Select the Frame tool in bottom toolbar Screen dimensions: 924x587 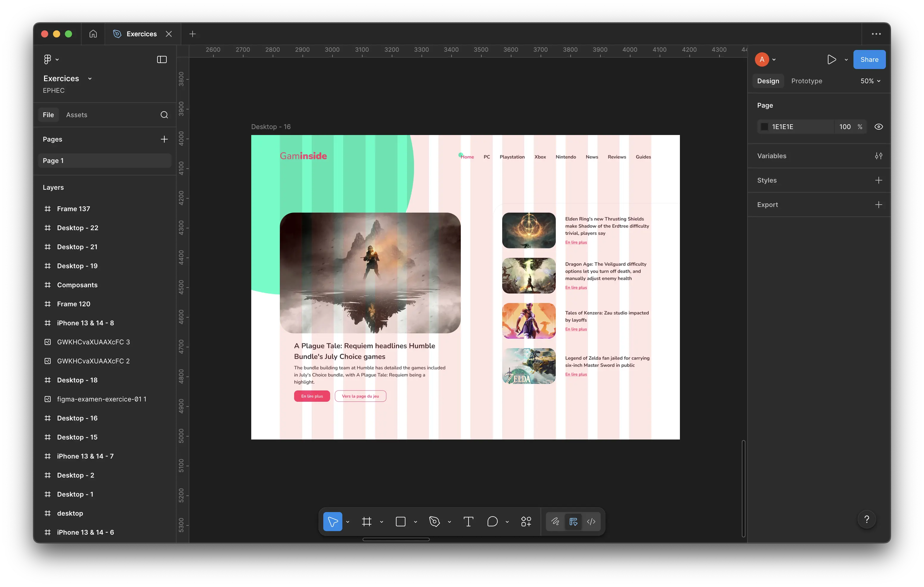(366, 522)
